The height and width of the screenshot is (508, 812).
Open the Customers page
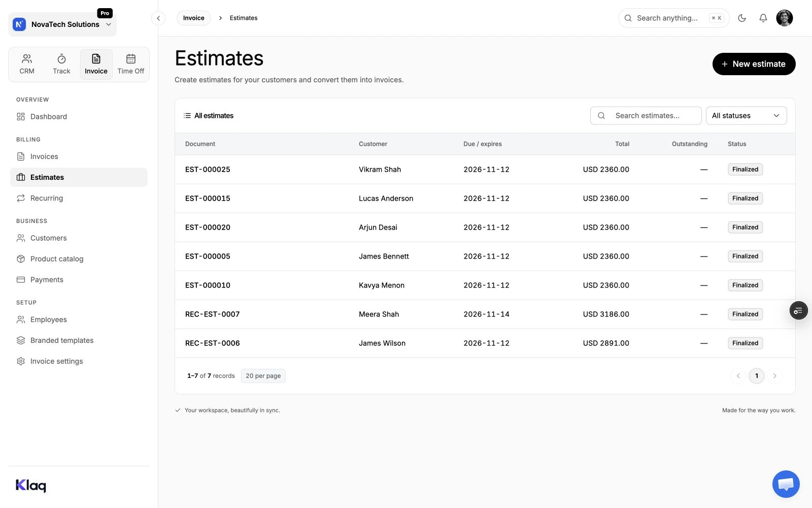coord(79,238)
